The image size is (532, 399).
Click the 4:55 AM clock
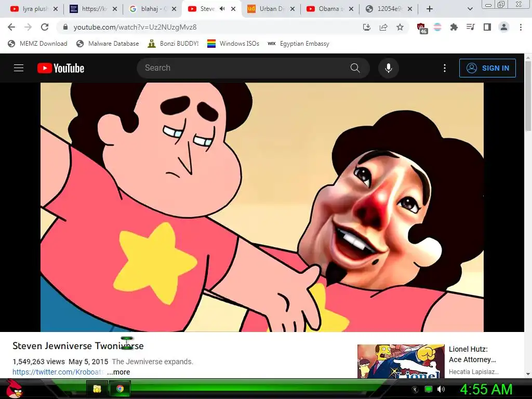[486, 389]
